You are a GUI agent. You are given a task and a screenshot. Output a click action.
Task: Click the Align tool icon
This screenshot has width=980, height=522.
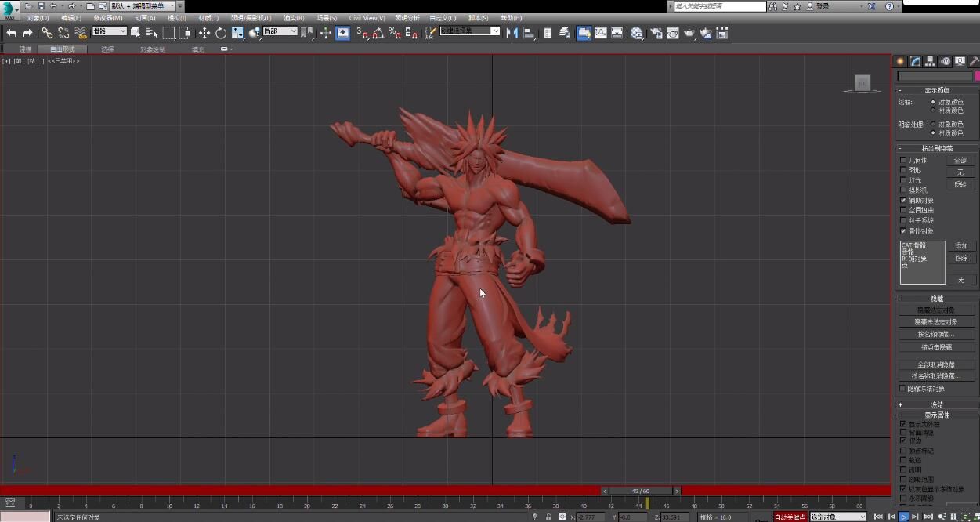tap(529, 33)
